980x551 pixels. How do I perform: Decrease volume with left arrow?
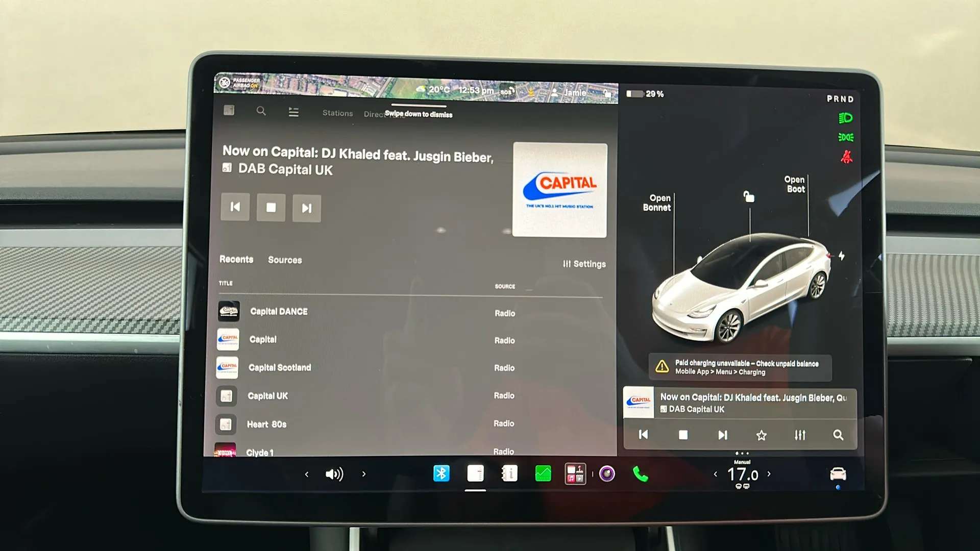coord(306,474)
